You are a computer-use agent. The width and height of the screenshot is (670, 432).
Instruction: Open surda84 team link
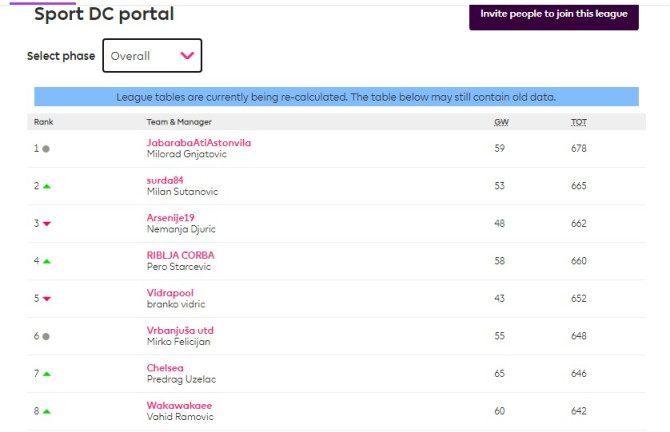[165, 180]
